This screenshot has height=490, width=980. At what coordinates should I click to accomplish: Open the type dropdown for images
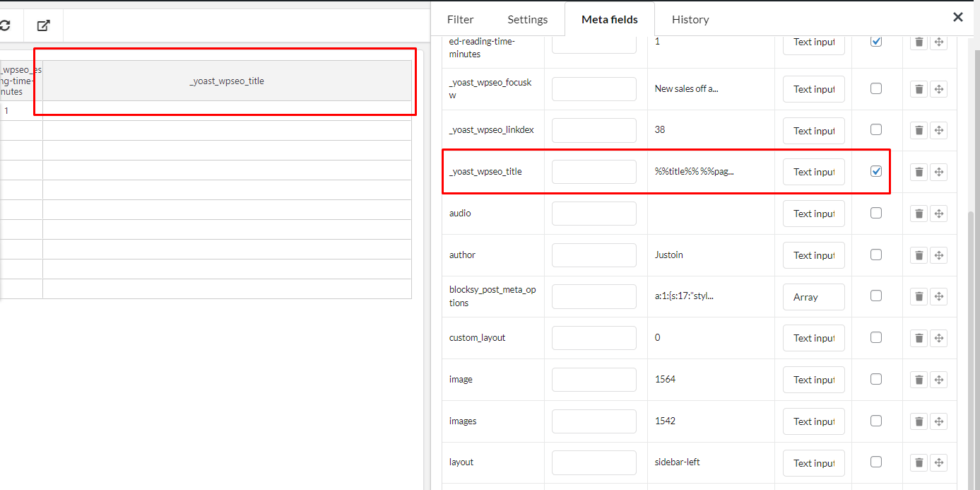(814, 421)
